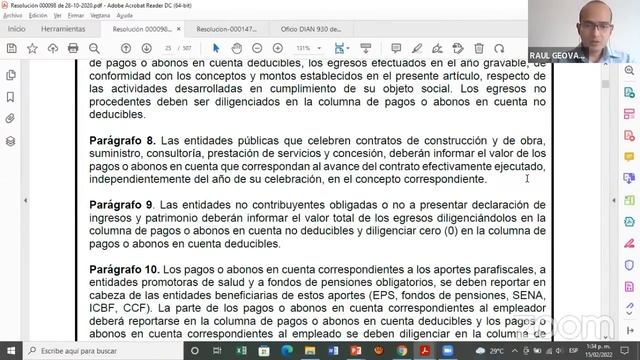Open the Archivo menu

pos(13,16)
